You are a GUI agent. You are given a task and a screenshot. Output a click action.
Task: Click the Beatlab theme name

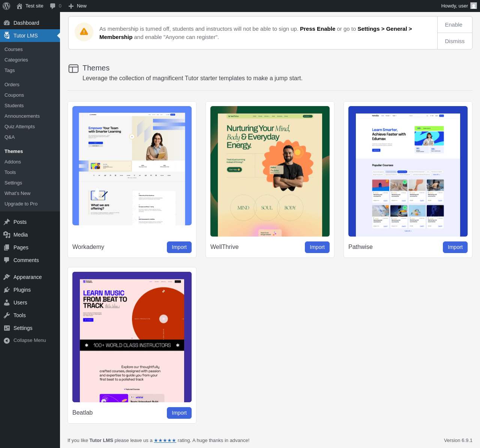point(82,413)
